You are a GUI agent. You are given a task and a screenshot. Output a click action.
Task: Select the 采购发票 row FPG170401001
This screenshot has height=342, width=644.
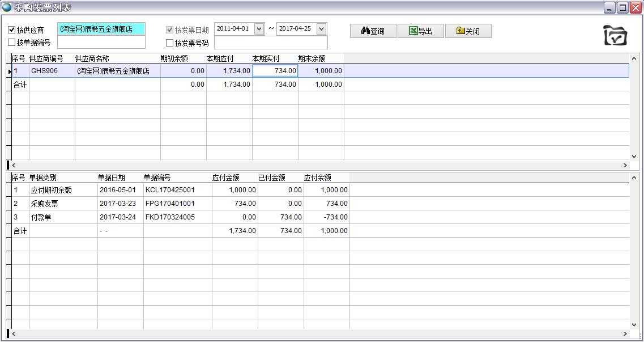click(x=169, y=204)
